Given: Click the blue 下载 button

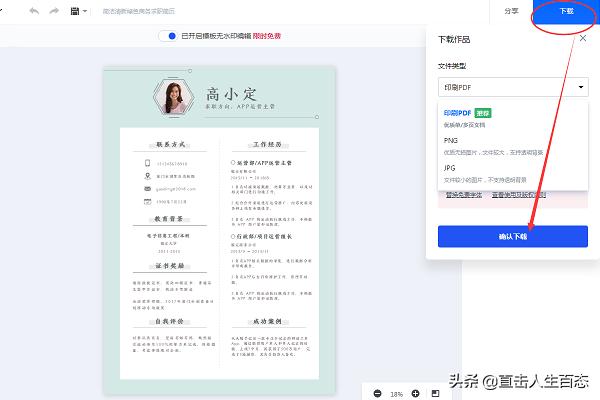Looking at the screenshot, I should (x=566, y=11).
